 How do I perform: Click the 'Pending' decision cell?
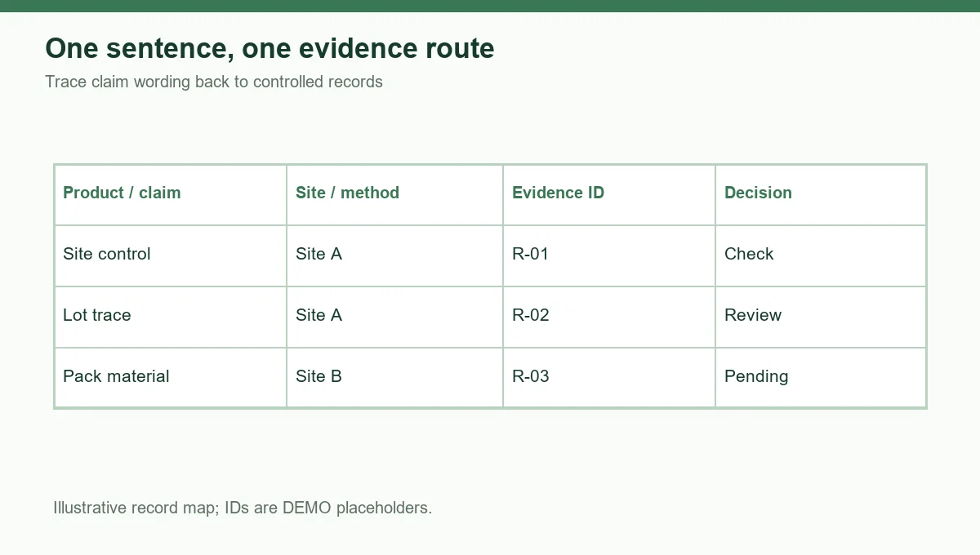[821, 377]
